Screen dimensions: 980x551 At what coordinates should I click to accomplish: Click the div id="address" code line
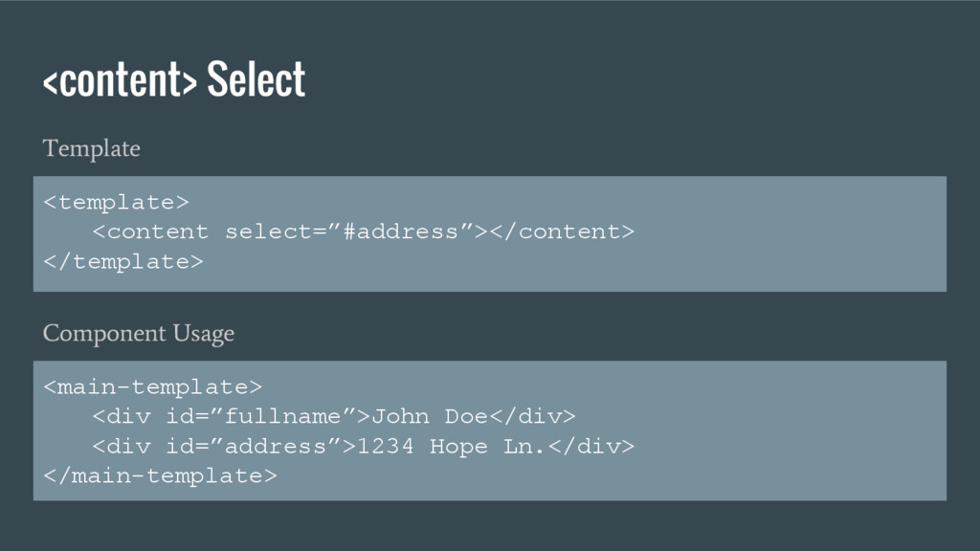tap(363, 447)
